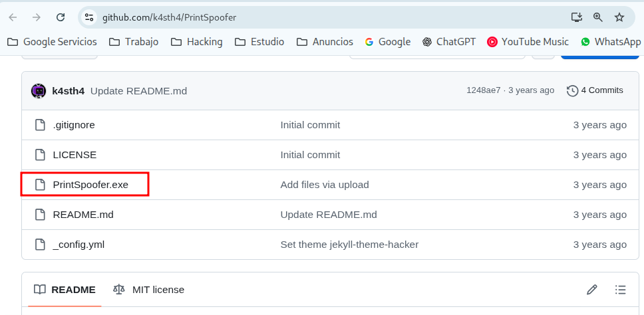Open the Estudio bookmark folder
The image size is (644, 315).
(259, 42)
